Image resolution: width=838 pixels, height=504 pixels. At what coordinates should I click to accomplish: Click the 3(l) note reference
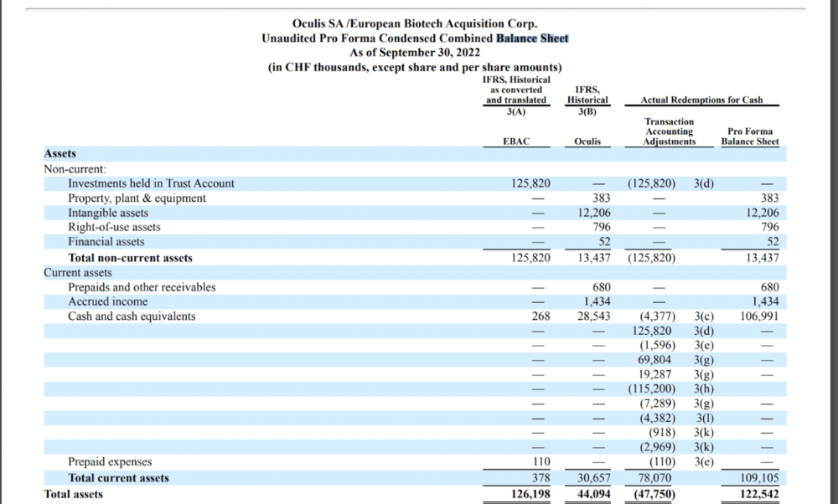705,419
